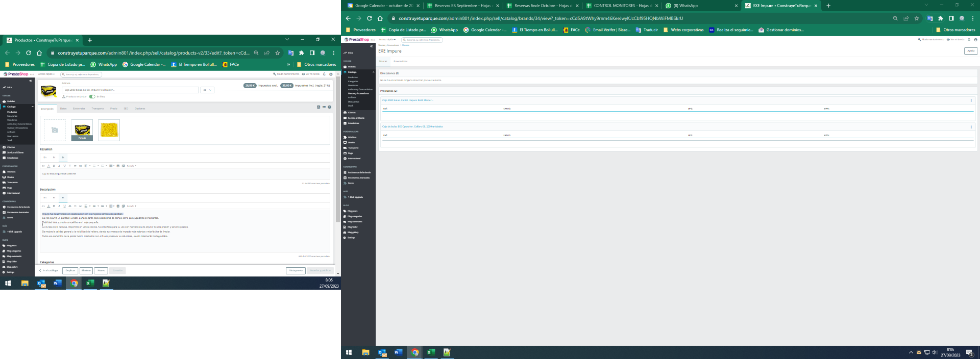The height and width of the screenshot is (359, 980).
Task: Open the Datos tab in product editor
Action: click(63, 108)
